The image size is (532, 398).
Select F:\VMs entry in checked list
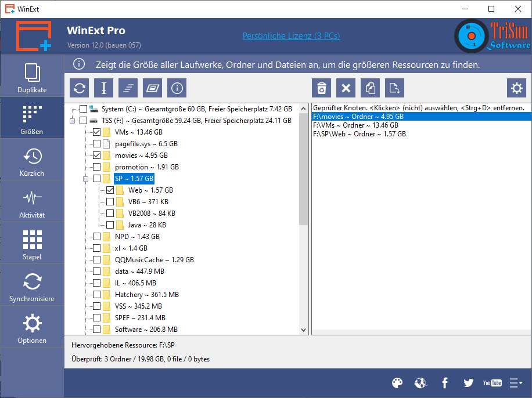pyautogui.click(x=422, y=125)
